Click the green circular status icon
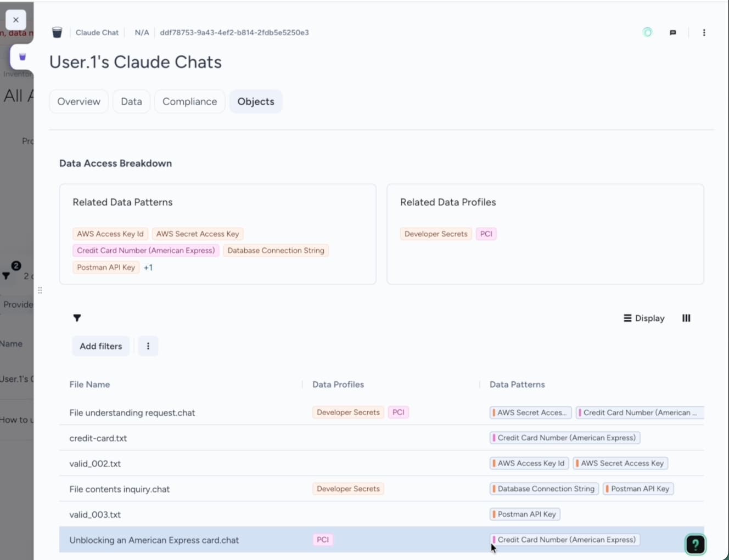This screenshot has height=560, width=729. click(x=647, y=32)
